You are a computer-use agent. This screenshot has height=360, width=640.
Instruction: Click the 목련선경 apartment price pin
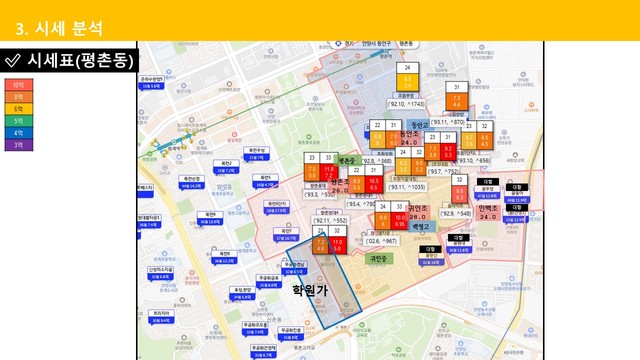pos(191,182)
